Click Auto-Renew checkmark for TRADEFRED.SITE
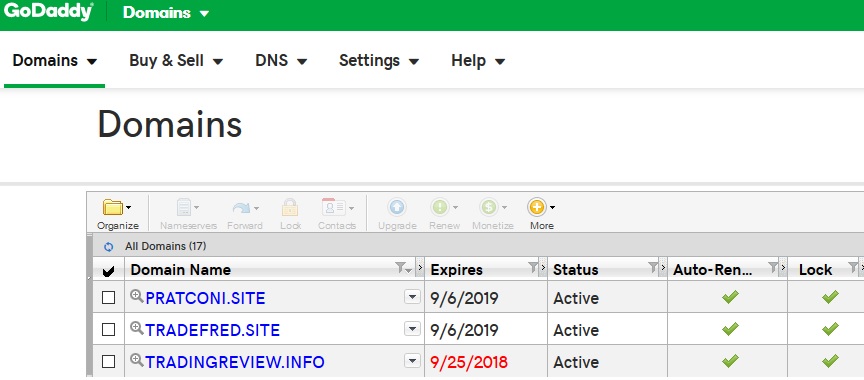This screenshot has height=380, width=864. coord(730,329)
